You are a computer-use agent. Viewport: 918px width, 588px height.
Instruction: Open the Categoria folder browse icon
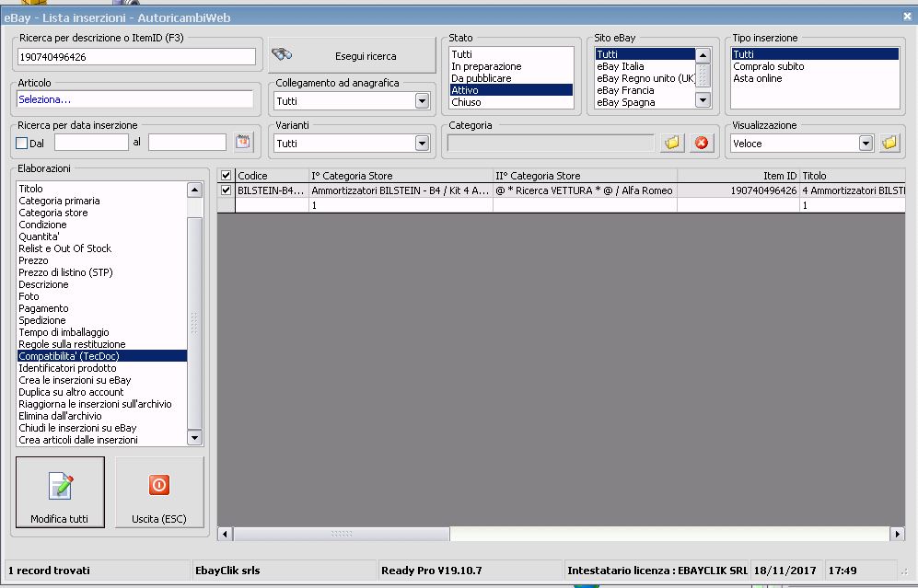tap(672, 143)
